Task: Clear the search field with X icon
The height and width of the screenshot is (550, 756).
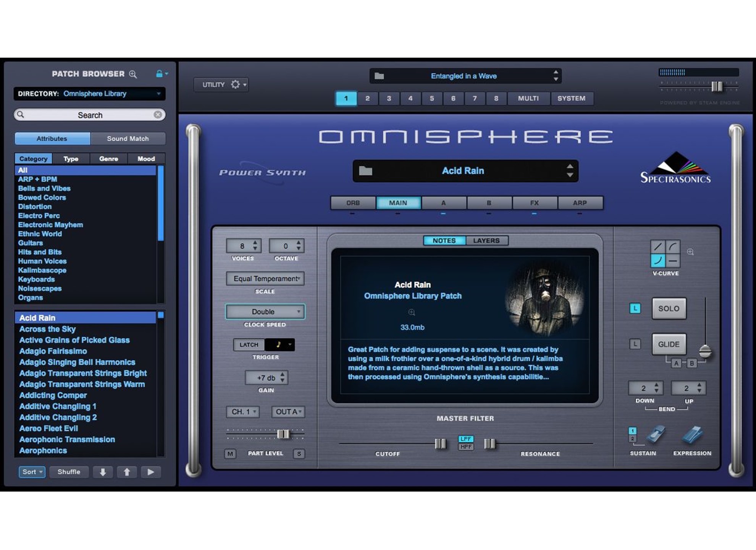Action: click(158, 115)
